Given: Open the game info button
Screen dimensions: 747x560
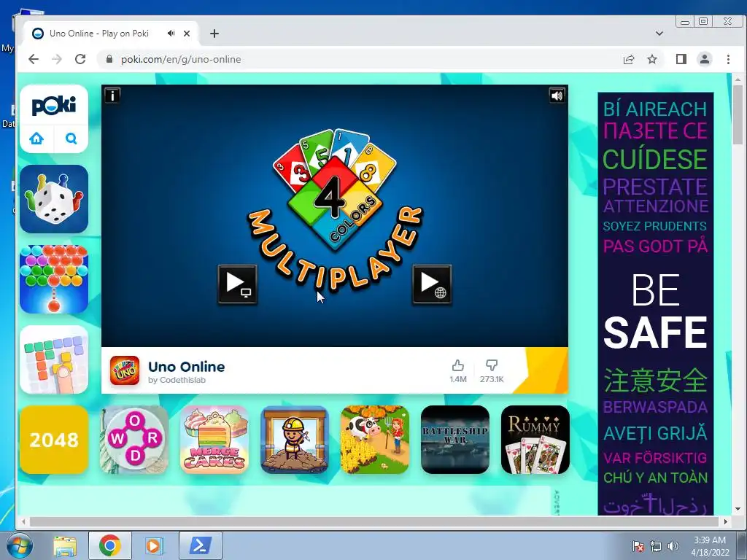Looking at the screenshot, I should tap(112, 96).
